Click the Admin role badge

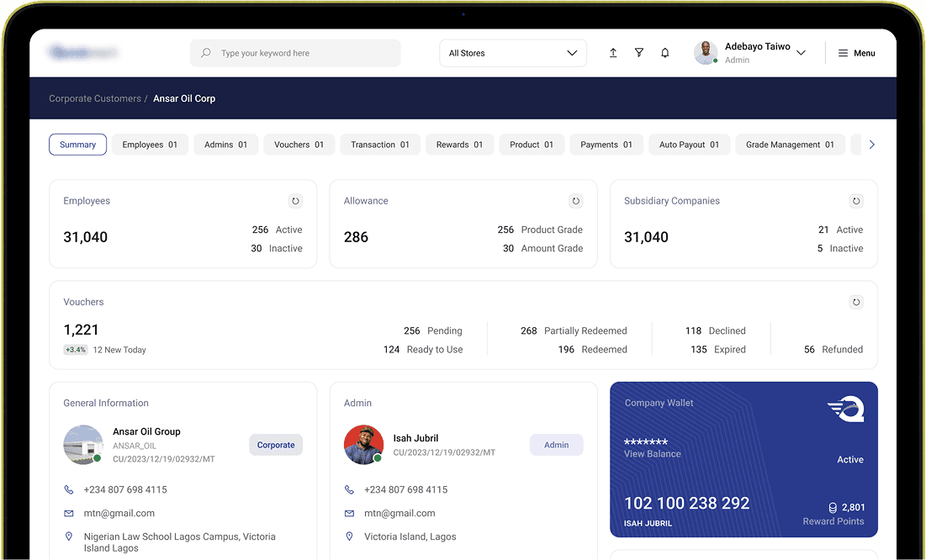(x=556, y=445)
